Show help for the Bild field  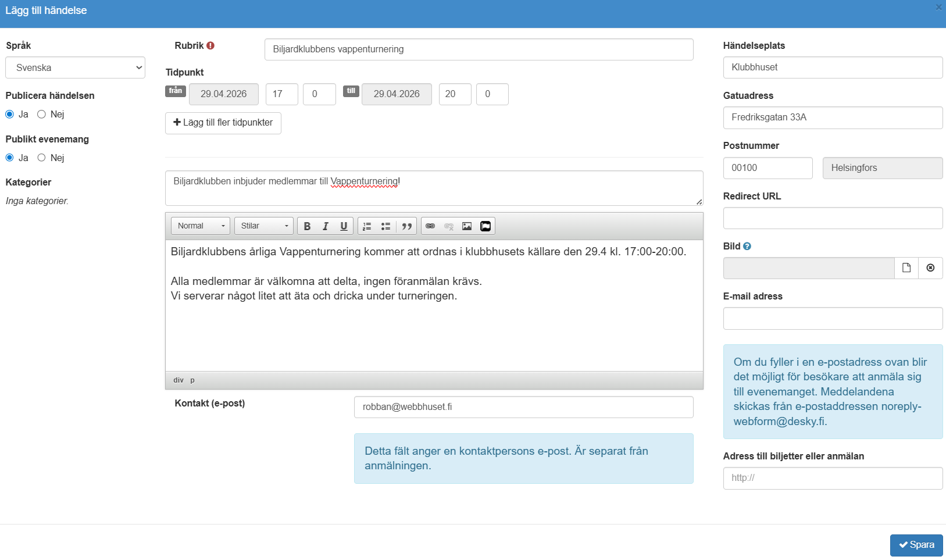[747, 247]
